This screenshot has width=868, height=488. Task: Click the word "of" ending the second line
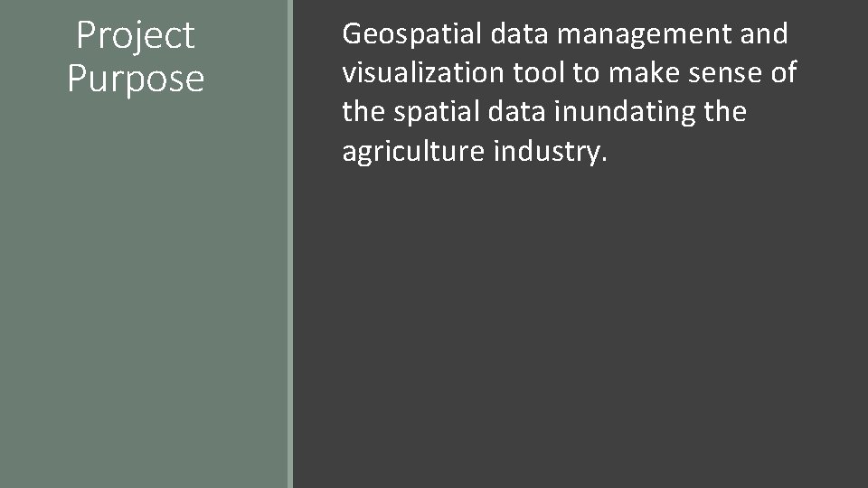tap(784, 73)
